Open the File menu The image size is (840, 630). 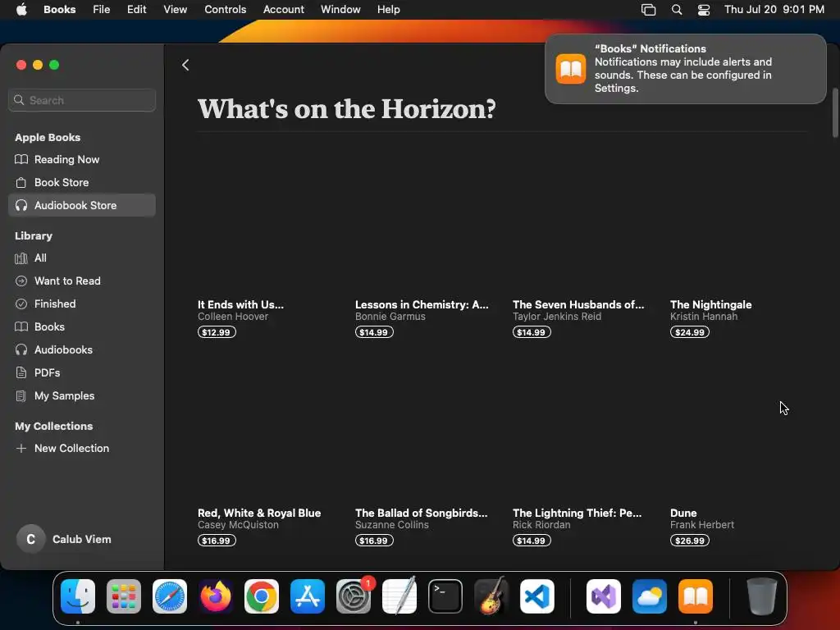click(x=101, y=9)
